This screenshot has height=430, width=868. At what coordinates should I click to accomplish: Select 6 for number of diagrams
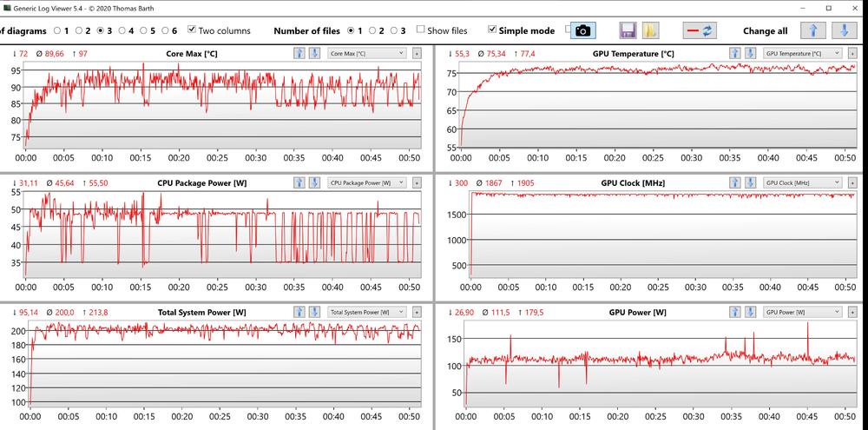164,30
